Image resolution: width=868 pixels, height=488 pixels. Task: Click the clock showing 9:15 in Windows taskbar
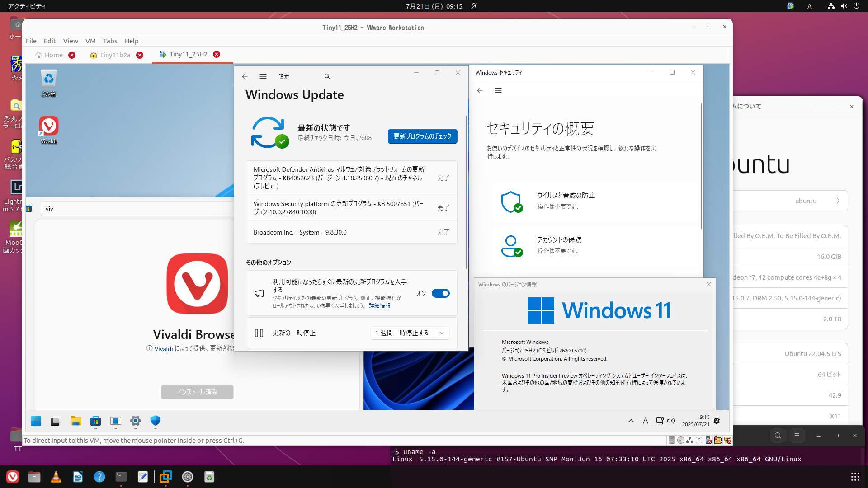(x=695, y=421)
